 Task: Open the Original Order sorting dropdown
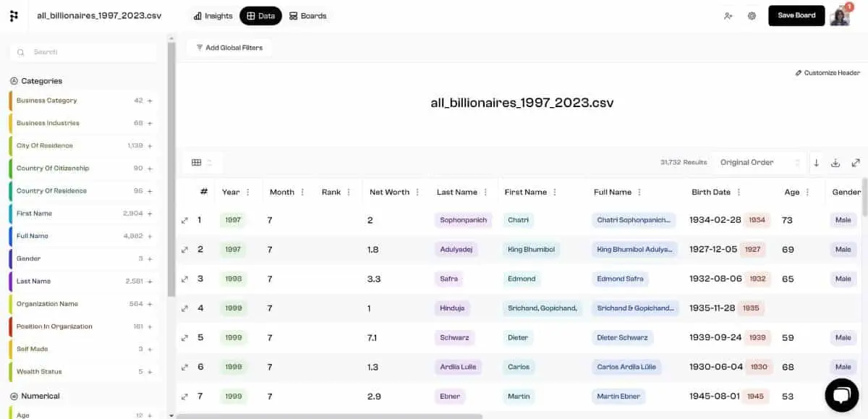point(754,162)
